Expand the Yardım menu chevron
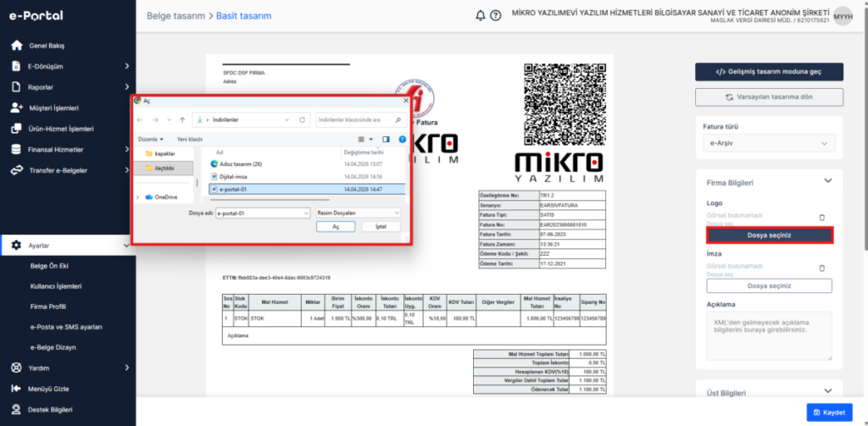Image resolution: width=868 pixels, height=426 pixels. (x=127, y=368)
